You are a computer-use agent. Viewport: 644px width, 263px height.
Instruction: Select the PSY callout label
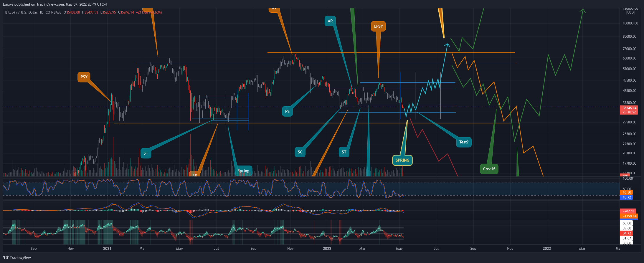point(84,77)
